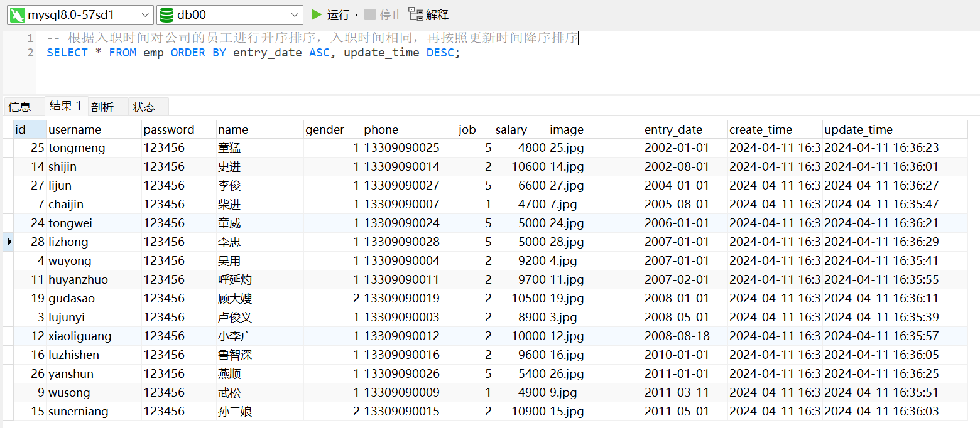The height and width of the screenshot is (428, 980).
Task: Select the cell 'gudasao'
Action: [x=94, y=299]
